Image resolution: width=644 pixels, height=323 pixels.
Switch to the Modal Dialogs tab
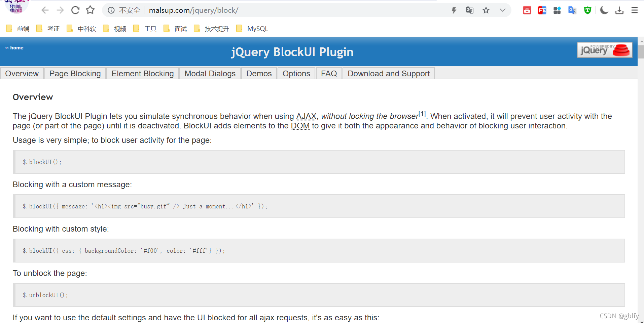tap(210, 74)
